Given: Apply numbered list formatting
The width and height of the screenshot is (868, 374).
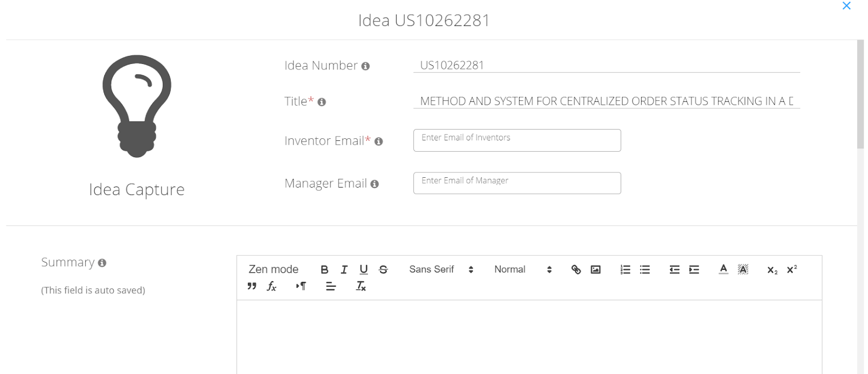Looking at the screenshot, I should 626,269.
